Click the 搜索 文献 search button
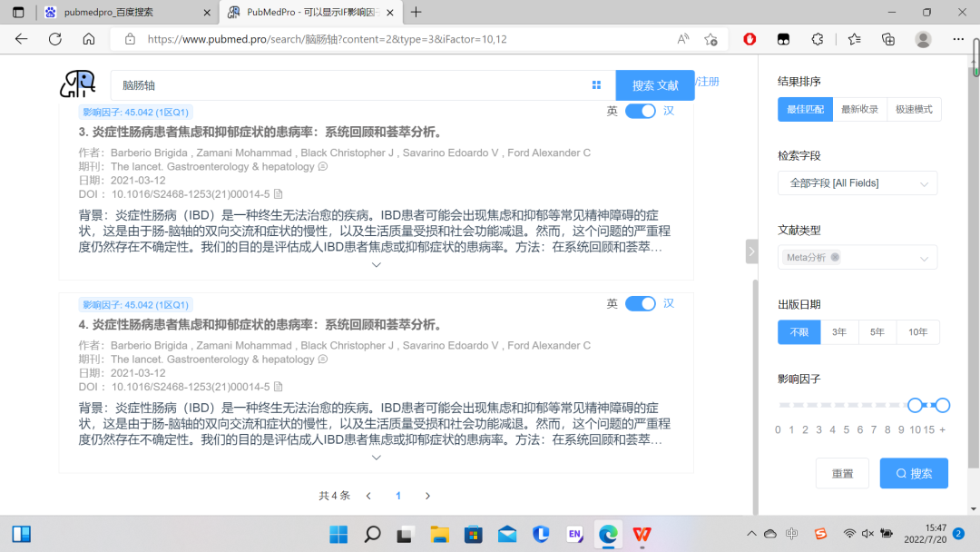This screenshot has width=980, height=552. 654,84
